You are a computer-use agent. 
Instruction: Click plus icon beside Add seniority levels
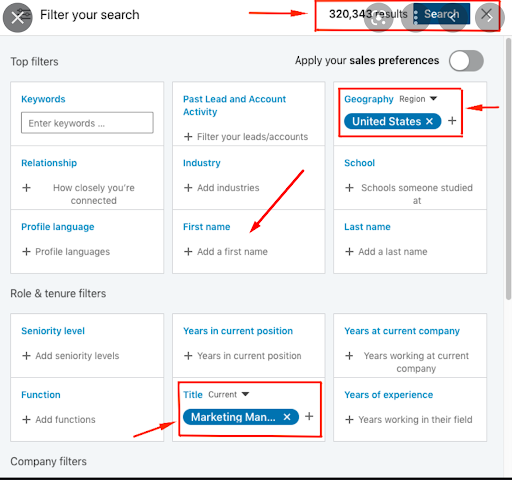tap(26, 356)
